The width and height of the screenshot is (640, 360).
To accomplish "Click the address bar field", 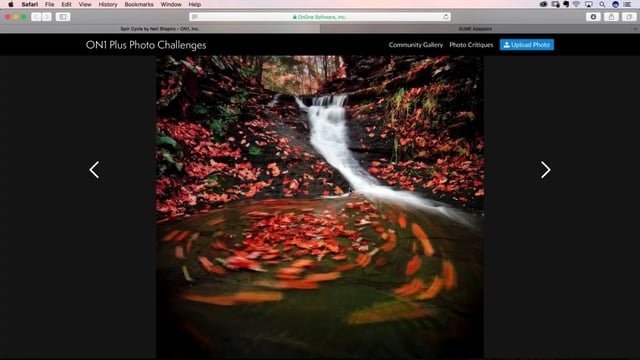I will (320, 17).
